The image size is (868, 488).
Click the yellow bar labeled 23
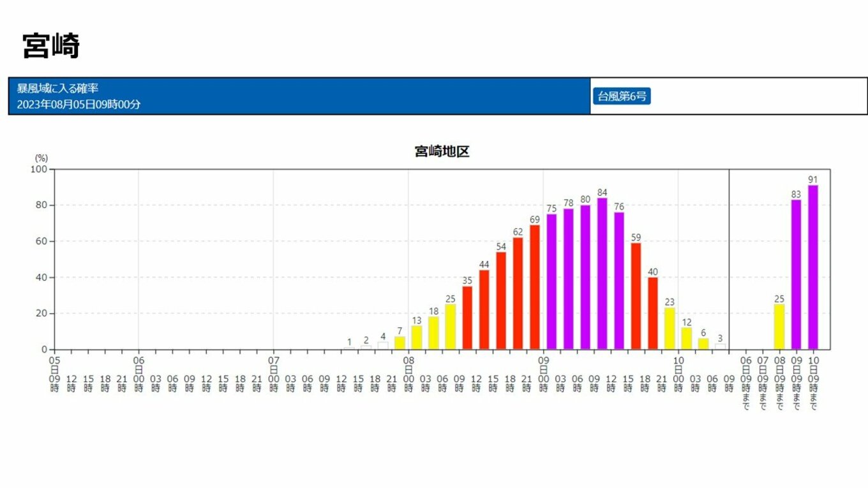click(670, 329)
